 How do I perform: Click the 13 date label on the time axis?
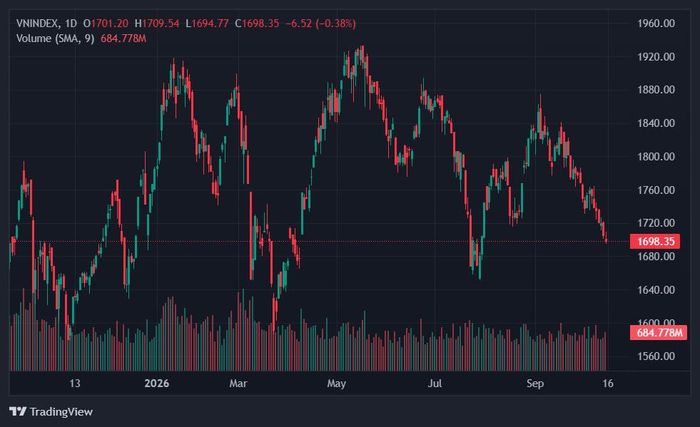pos(75,383)
